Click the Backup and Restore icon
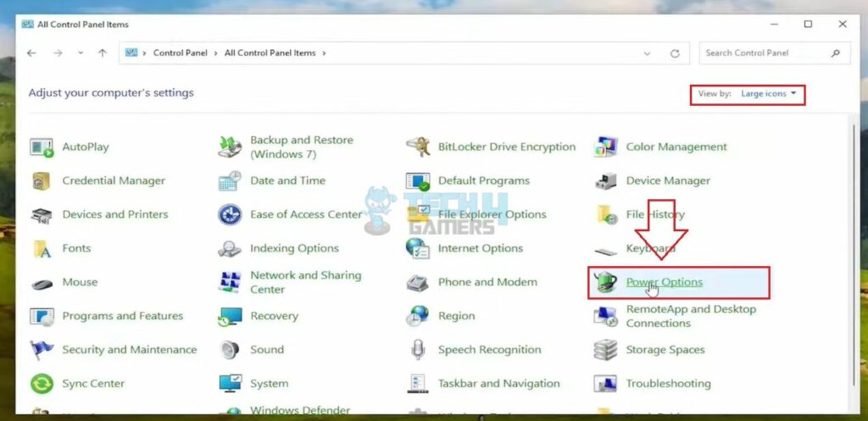868x421 pixels. pos(230,147)
